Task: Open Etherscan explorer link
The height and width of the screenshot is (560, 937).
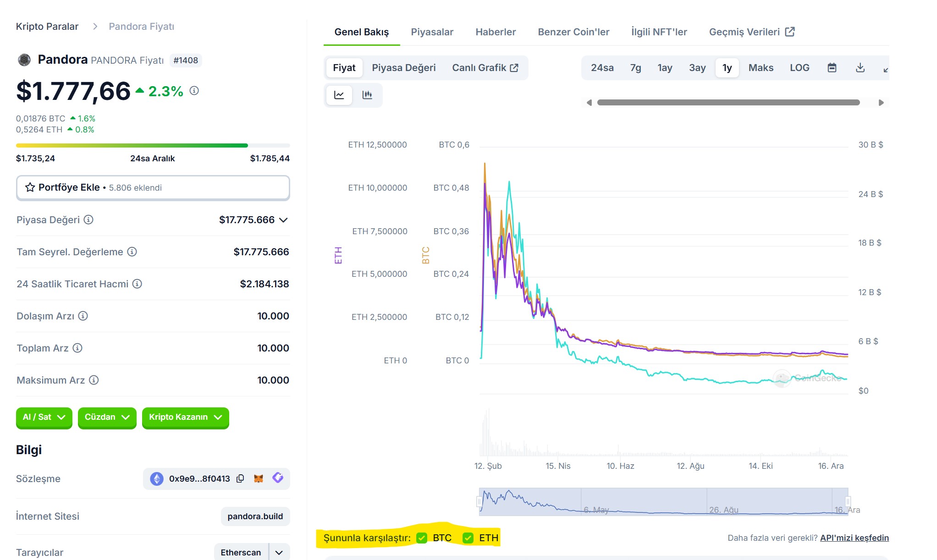Action: [x=241, y=553]
